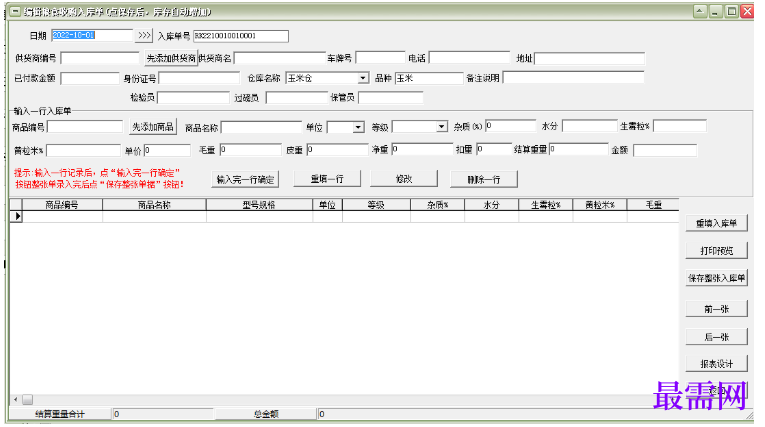Image resolution: width=765 pixels, height=427 pixels.
Task: Open the 单位 dropdown arrow
Action: pyautogui.click(x=359, y=127)
